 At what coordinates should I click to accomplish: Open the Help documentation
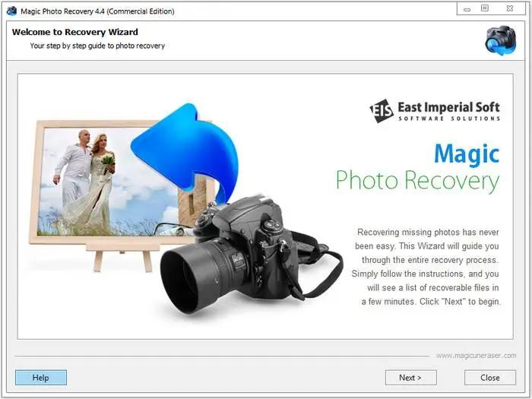tap(41, 378)
